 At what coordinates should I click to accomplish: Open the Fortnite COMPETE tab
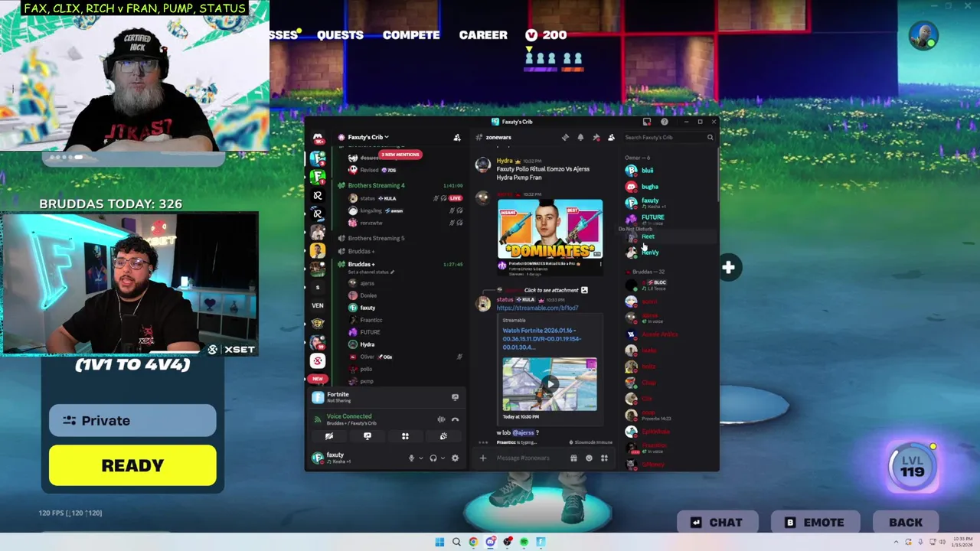pyautogui.click(x=411, y=35)
